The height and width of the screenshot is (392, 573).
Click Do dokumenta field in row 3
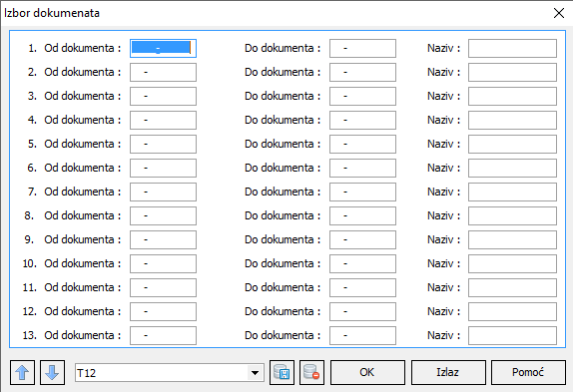362,97
